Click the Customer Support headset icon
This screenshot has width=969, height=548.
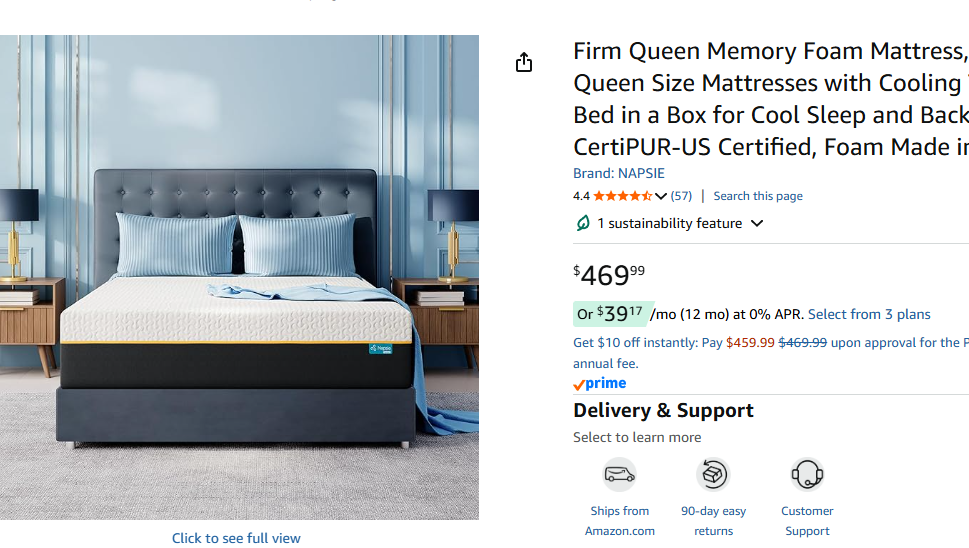point(807,474)
